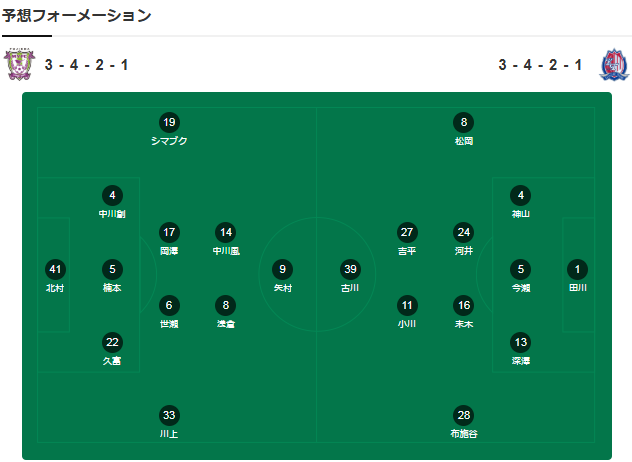Viewport: 632px width, 462px height.
Task: Open player name link 松岡
Action: click(x=463, y=142)
